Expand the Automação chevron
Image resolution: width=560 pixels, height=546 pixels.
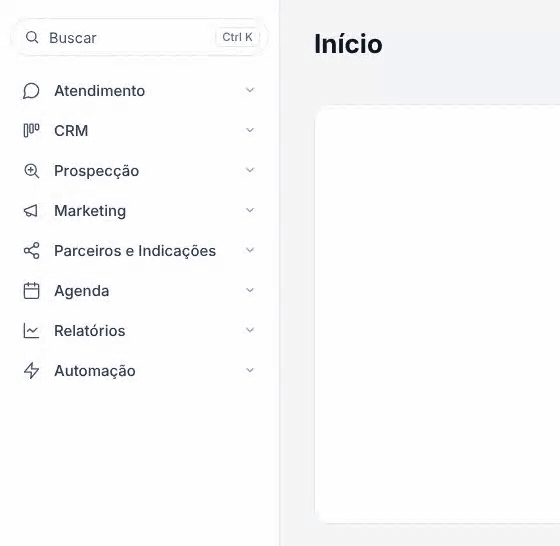click(x=250, y=370)
